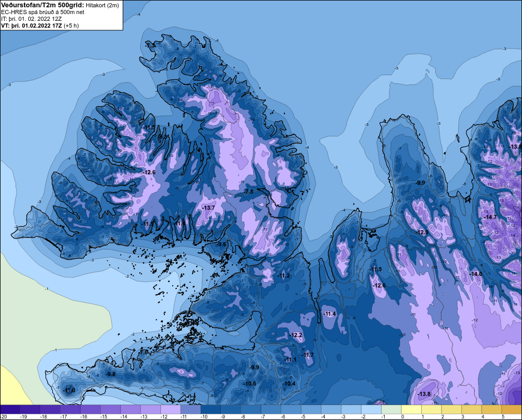
Task: Click the -11.0 temperature label on the map
Action: [x=69, y=390]
